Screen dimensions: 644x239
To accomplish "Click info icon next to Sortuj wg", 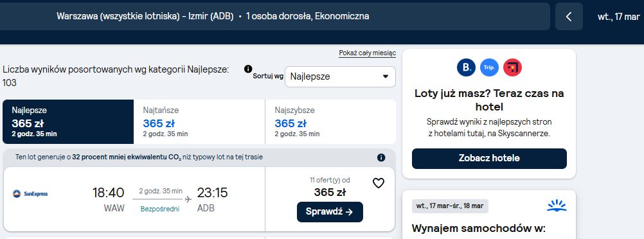I will (248, 69).
